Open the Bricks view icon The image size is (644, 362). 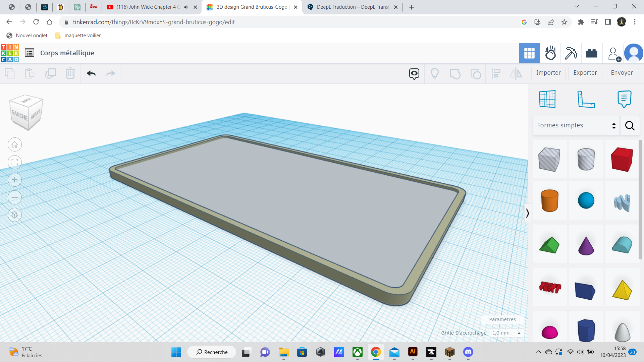pyautogui.click(x=592, y=53)
